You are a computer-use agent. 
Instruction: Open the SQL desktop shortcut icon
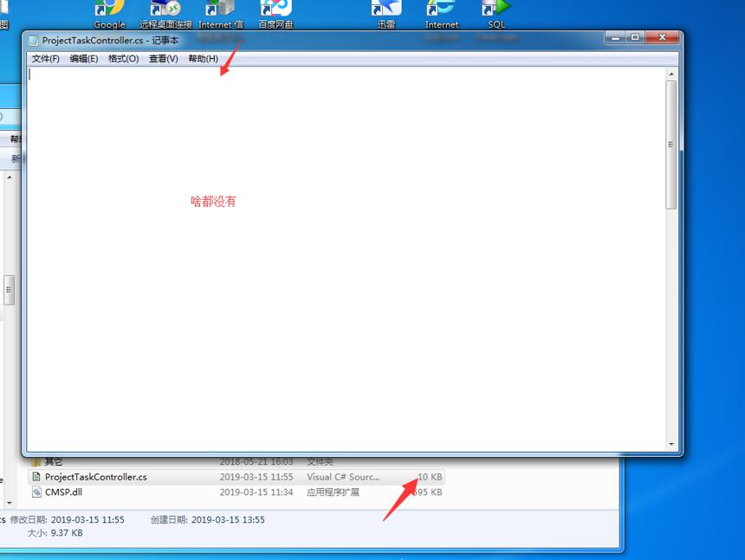click(496, 9)
